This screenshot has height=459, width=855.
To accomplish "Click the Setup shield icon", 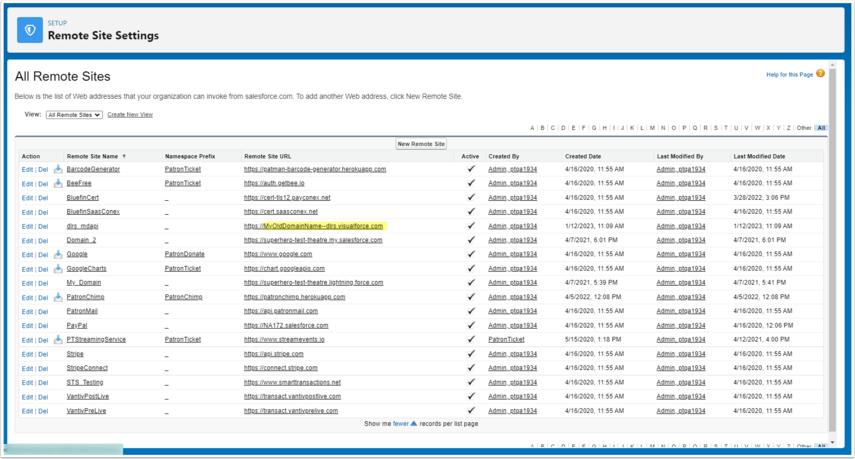I will [30, 30].
